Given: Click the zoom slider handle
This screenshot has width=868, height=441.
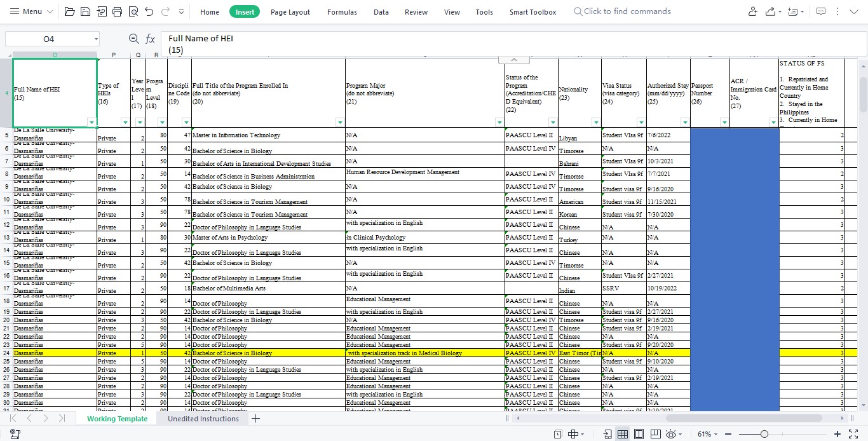Looking at the screenshot, I should tap(764, 434).
